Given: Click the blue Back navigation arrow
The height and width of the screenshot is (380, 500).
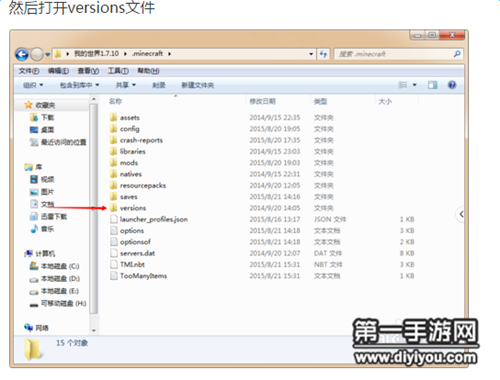Looking at the screenshot, I should click(x=22, y=54).
